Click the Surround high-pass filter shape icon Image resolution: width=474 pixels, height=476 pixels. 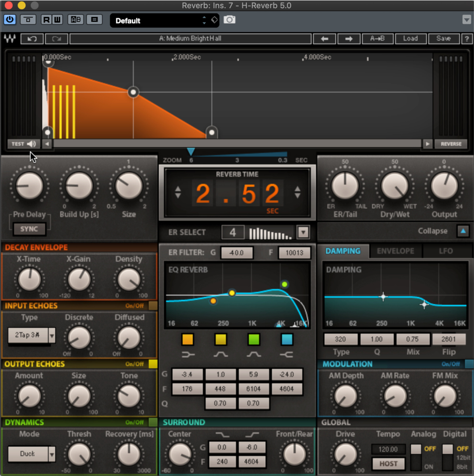click(x=251, y=435)
